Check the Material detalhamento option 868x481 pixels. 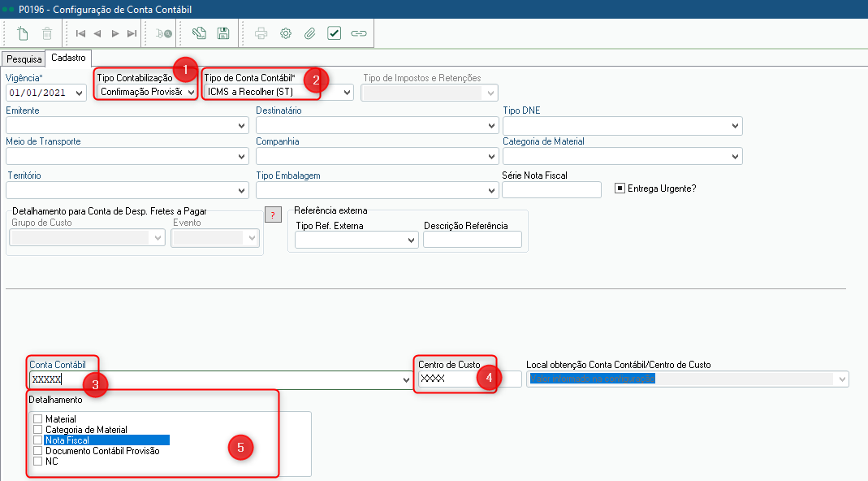(37, 419)
